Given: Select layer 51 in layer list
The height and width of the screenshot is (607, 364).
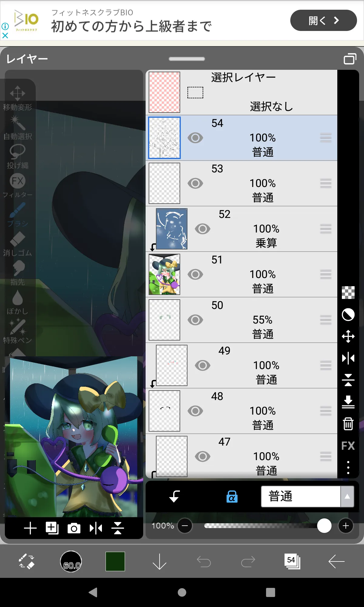Looking at the screenshot, I should (241, 274).
